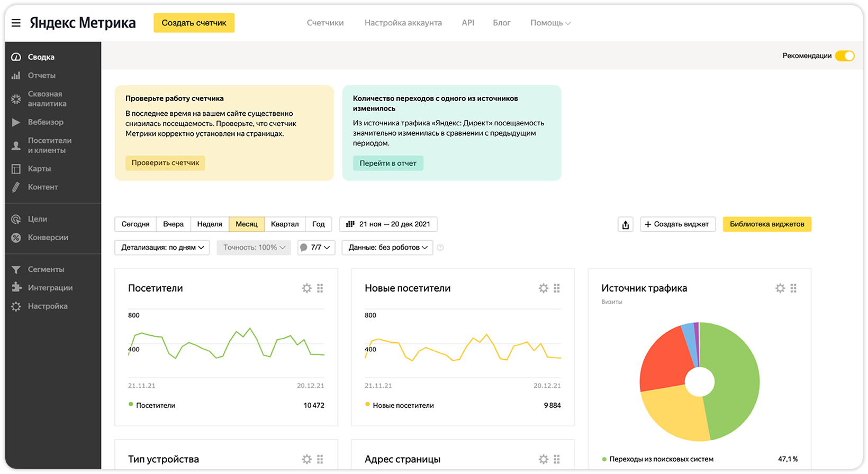The height and width of the screenshot is (474, 868).
Task: Expand the Данные: без роботов dropdown
Action: pyautogui.click(x=387, y=248)
